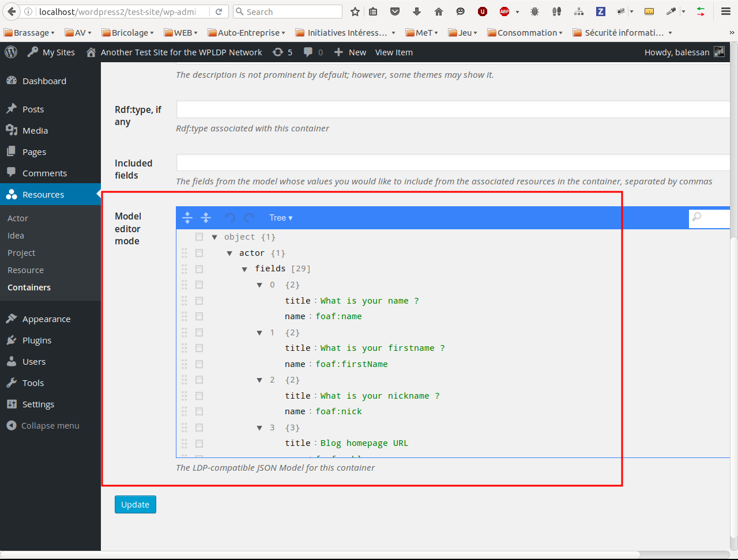Collapse the actor {1} node
This screenshot has width=738, height=560.
(x=229, y=253)
